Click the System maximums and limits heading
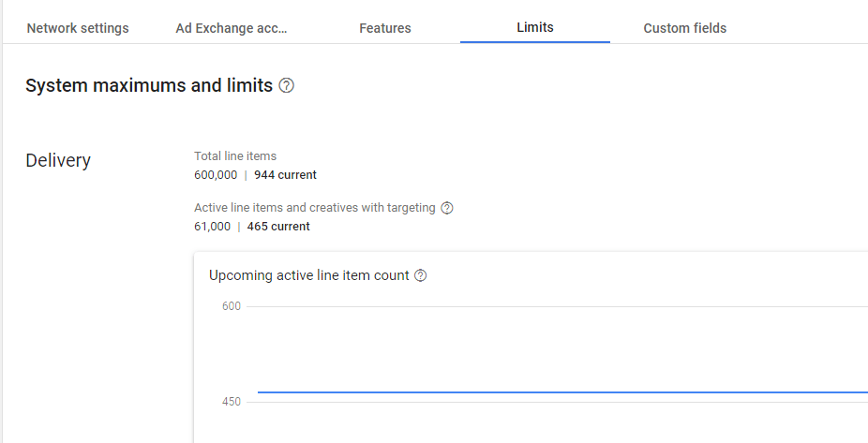This screenshot has width=868, height=443. click(149, 86)
